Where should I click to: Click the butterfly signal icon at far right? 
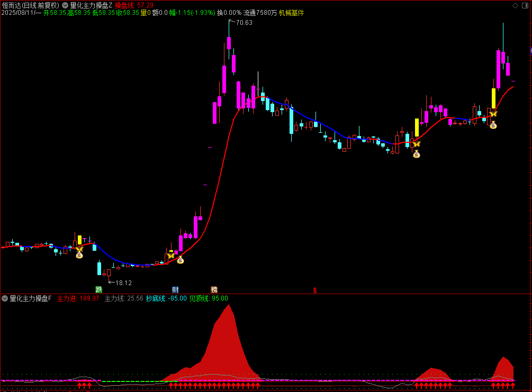493,114
